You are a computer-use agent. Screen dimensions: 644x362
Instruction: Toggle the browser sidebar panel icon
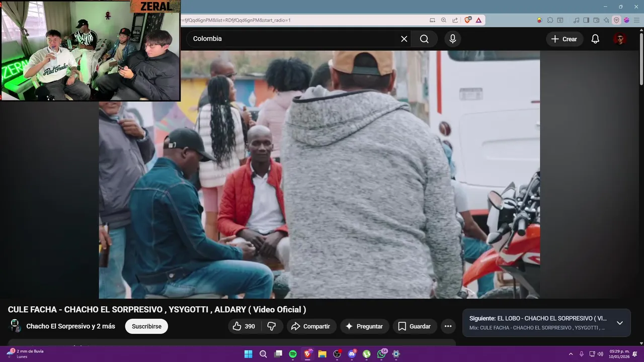[586, 20]
